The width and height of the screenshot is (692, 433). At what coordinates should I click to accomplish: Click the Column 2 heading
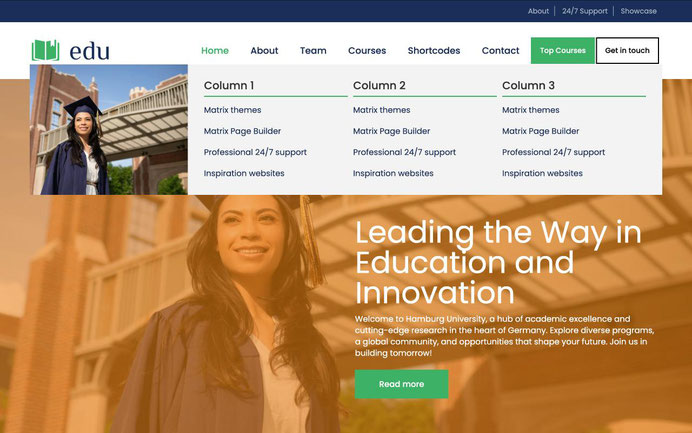click(x=379, y=86)
